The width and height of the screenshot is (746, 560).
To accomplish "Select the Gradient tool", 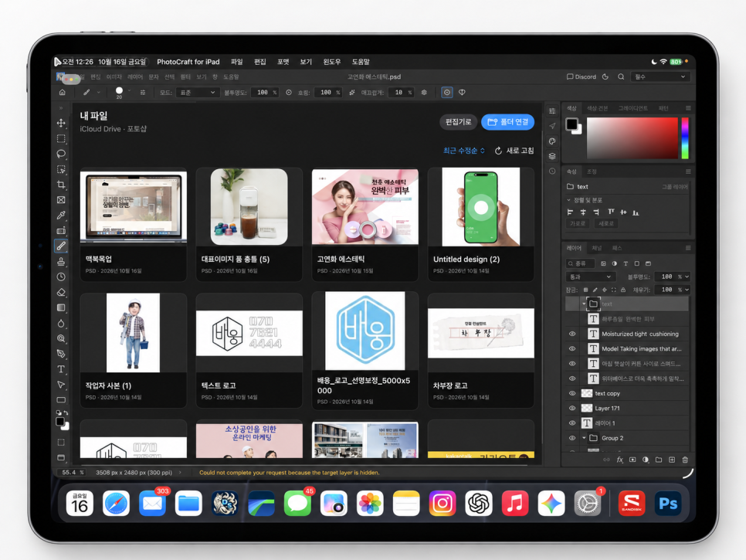I will pyautogui.click(x=61, y=307).
